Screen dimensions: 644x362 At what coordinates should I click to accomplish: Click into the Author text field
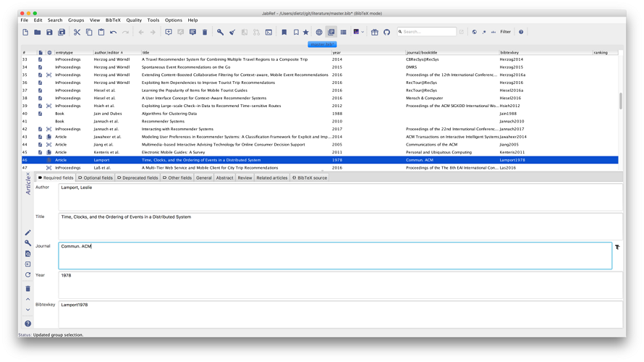pyautogui.click(x=340, y=197)
